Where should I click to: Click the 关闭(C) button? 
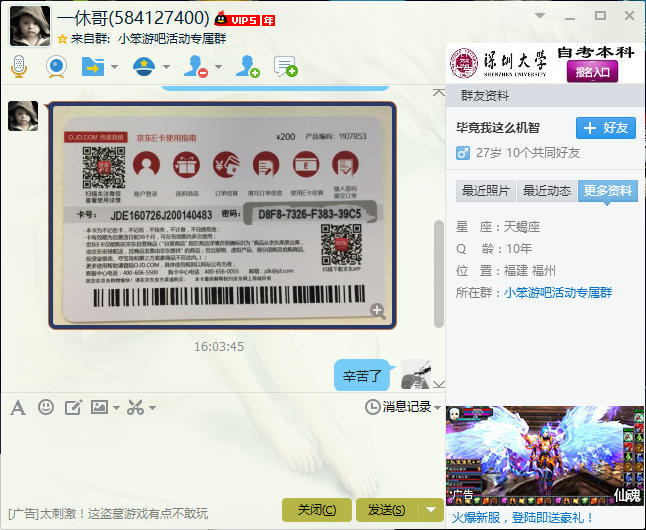317,510
